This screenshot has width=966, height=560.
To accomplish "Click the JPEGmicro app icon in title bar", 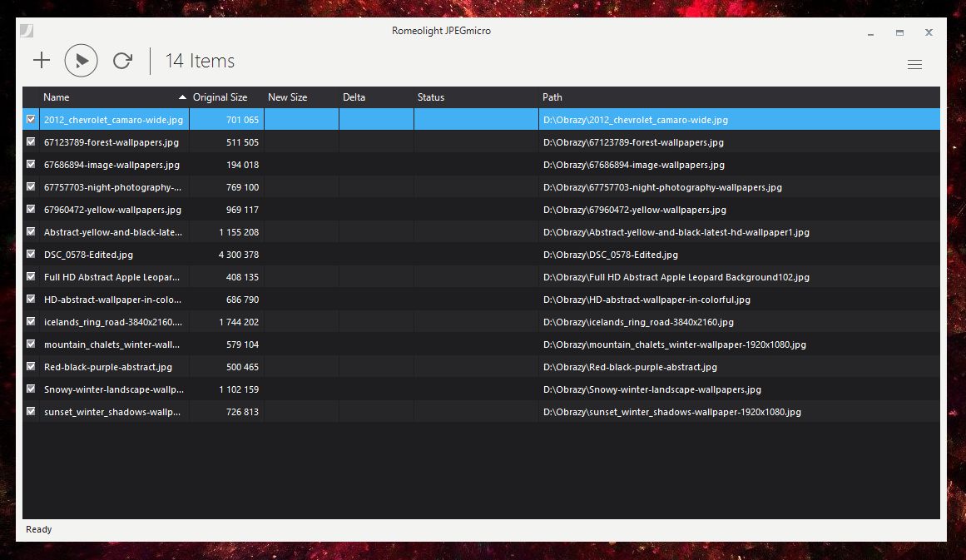I will tap(27, 31).
